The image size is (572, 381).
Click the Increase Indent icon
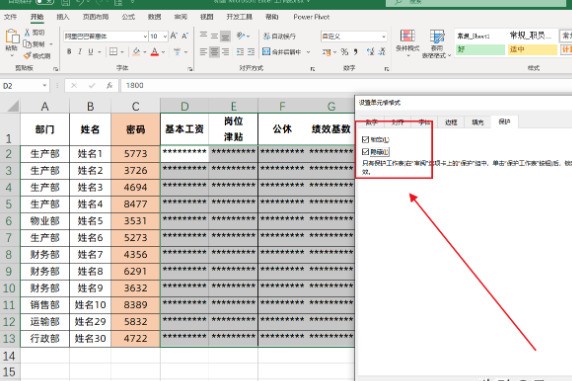[251, 52]
